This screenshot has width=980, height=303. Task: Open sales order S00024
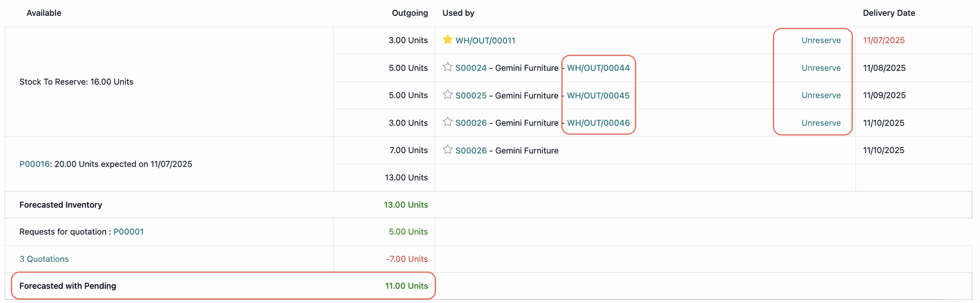pos(471,68)
